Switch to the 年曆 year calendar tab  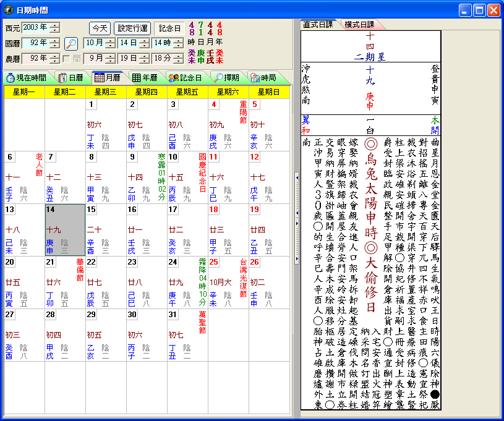[x=145, y=78]
